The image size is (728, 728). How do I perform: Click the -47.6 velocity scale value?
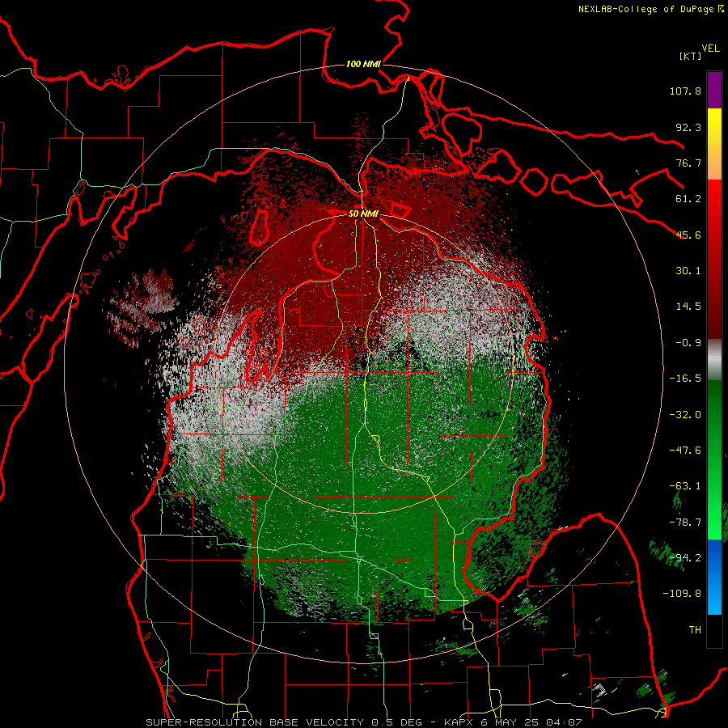click(x=685, y=451)
